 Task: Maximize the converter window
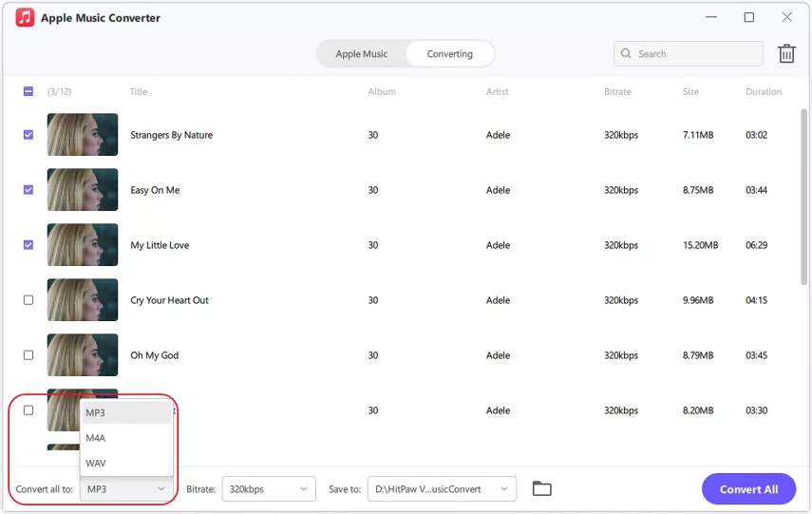(748, 17)
